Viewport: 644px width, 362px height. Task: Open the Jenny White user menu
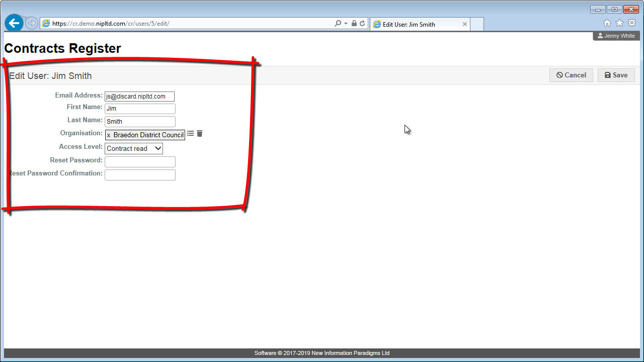click(x=616, y=36)
